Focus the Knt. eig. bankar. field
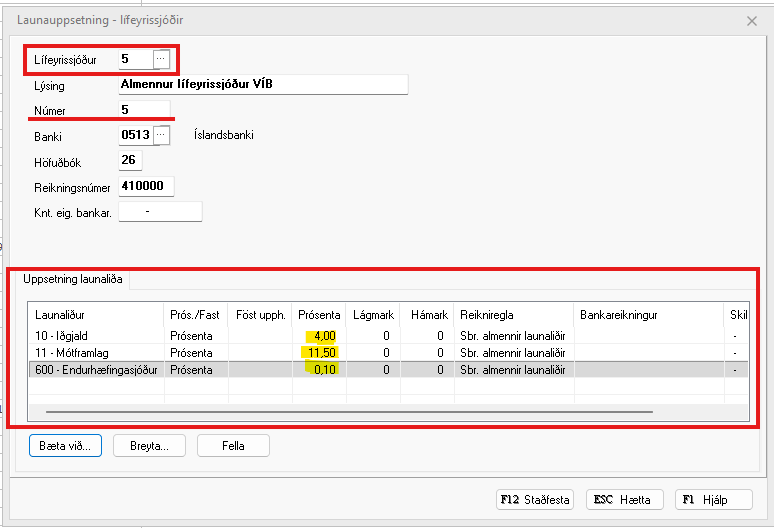This screenshot has height=528, width=774. (x=160, y=211)
